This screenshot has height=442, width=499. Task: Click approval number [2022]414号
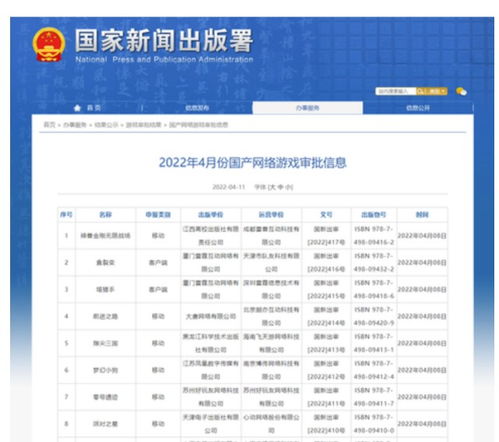click(x=326, y=323)
